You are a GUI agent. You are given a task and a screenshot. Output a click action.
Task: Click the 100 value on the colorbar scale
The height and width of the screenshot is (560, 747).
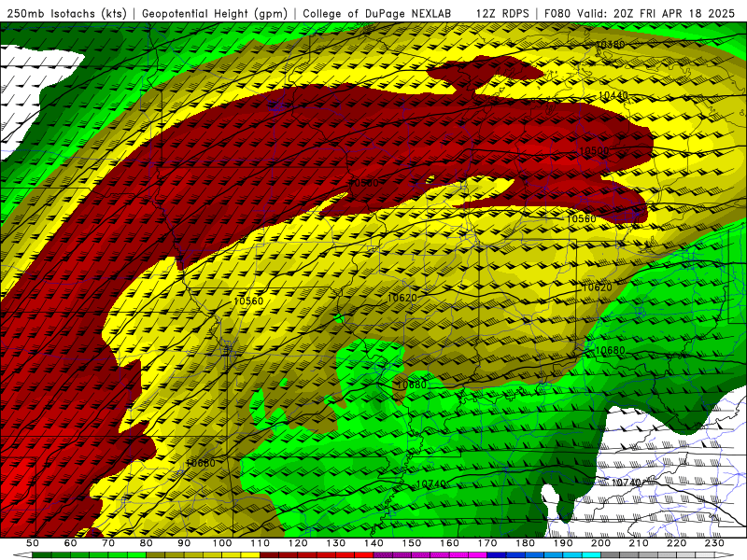click(222, 543)
